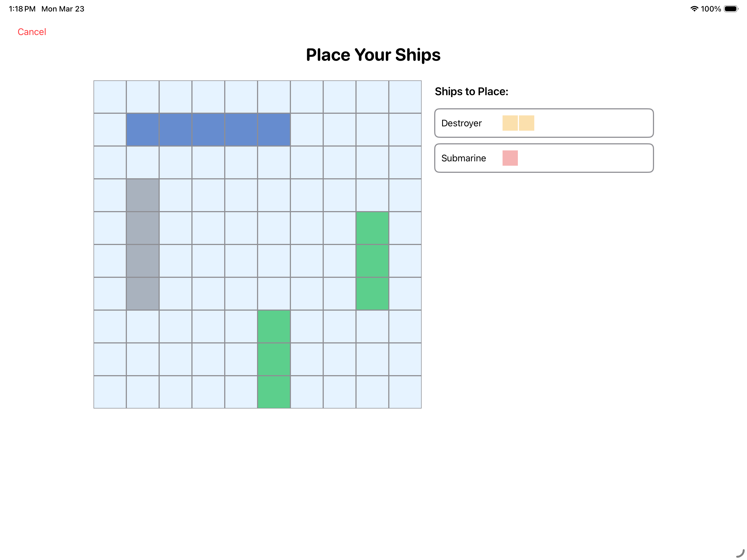Tap bottom cell of bottom green ship
The height and width of the screenshot is (560, 747).
tap(274, 392)
